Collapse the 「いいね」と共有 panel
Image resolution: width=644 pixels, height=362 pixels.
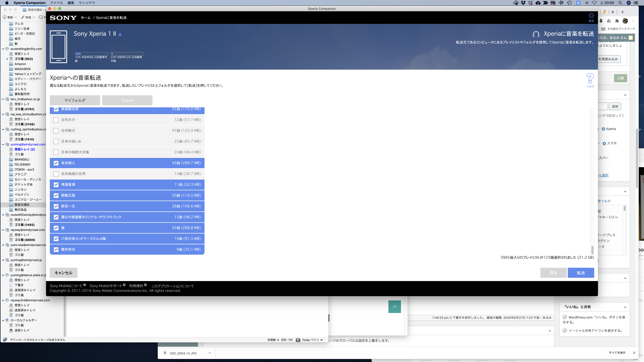tap(625, 307)
